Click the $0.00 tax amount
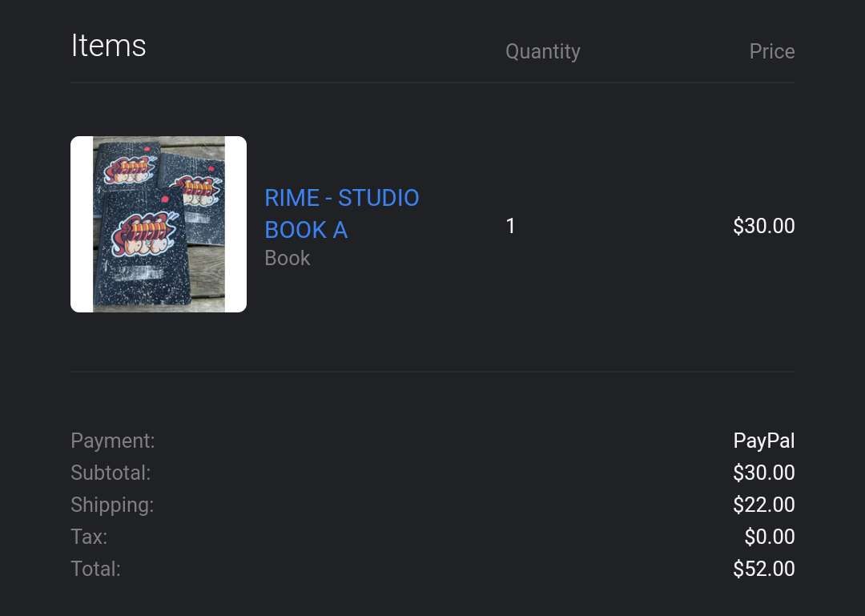This screenshot has width=865, height=616. (769, 537)
